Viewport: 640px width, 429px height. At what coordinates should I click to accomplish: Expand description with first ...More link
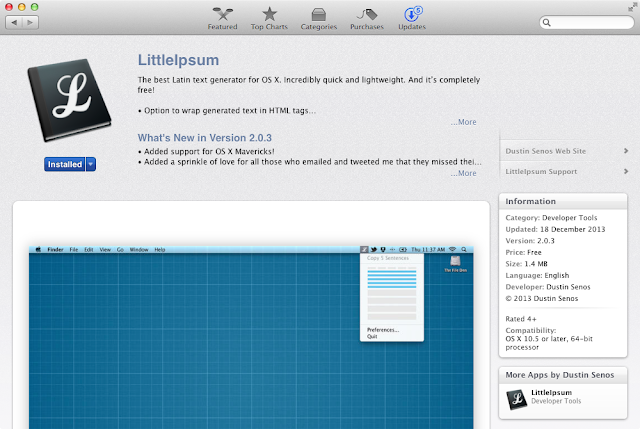(463, 122)
